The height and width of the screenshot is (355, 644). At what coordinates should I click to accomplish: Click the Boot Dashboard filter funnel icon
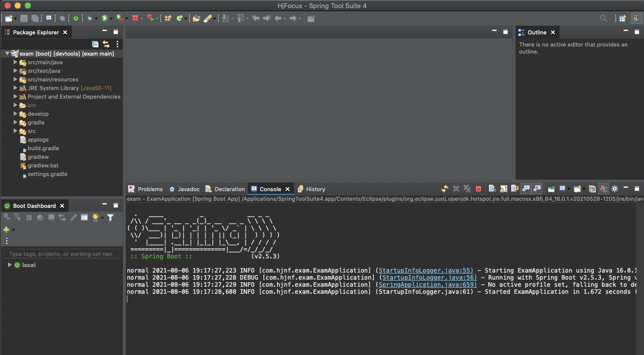coord(110,217)
